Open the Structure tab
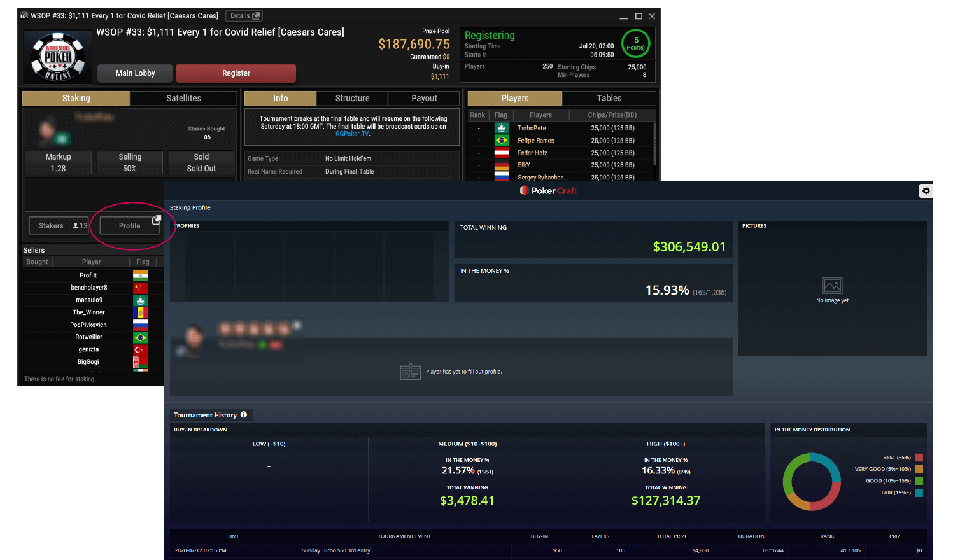 (352, 98)
